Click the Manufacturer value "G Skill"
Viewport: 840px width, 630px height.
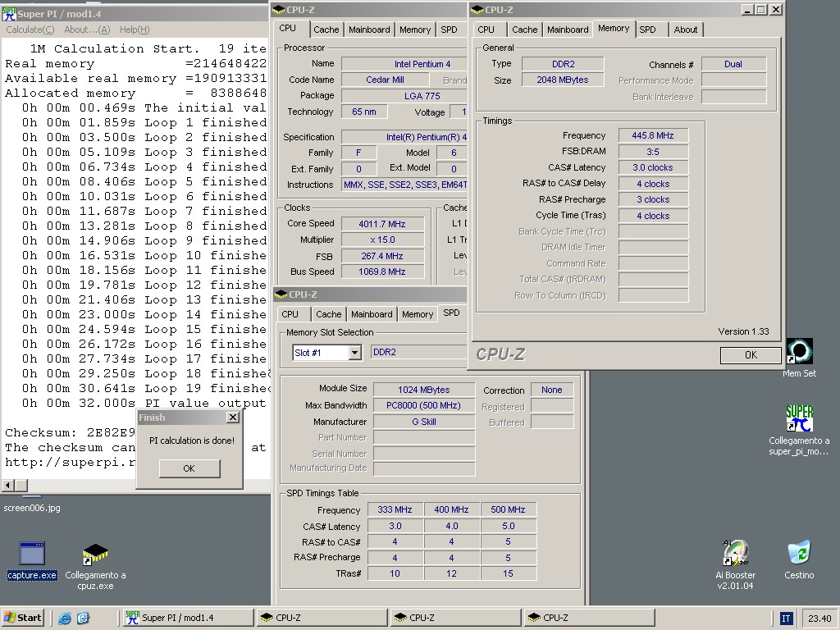pyautogui.click(x=424, y=422)
